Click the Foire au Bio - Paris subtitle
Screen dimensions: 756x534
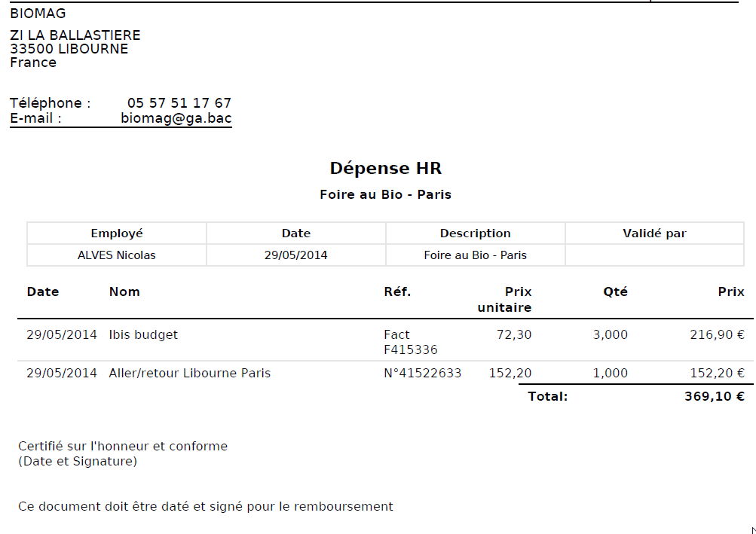(386, 195)
